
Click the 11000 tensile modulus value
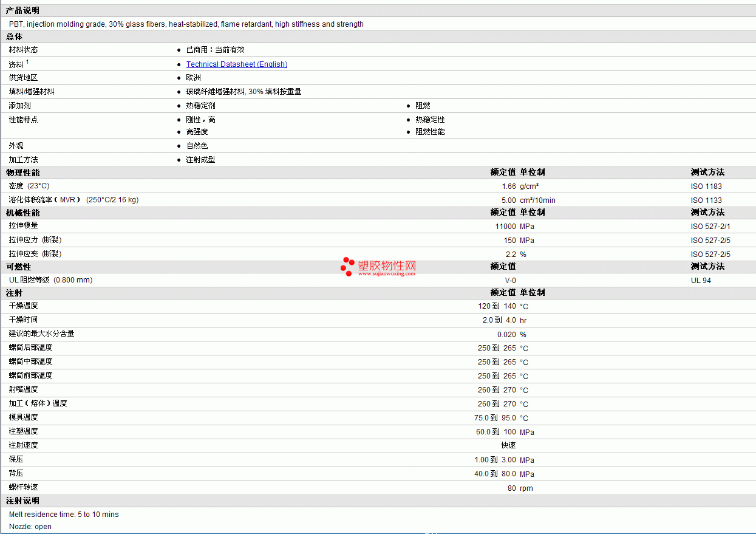505,227
